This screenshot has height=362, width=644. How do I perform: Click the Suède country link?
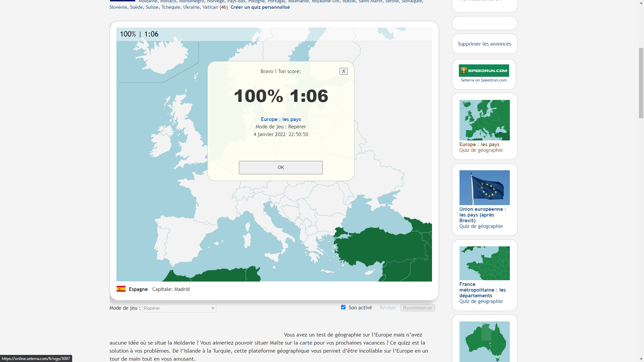point(136,7)
